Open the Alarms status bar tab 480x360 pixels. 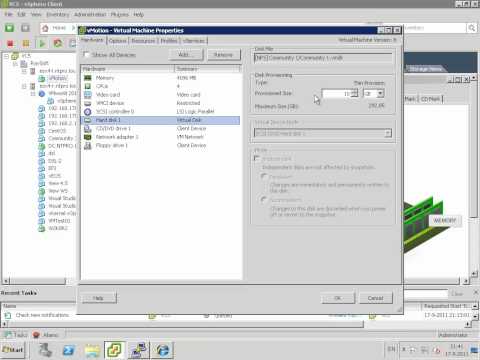coord(46,335)
